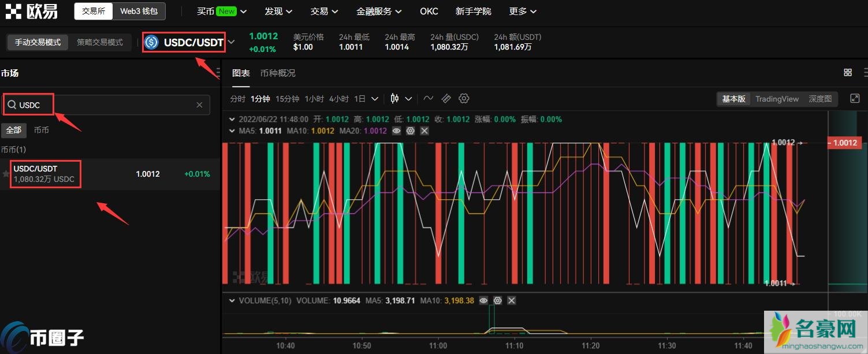Select the 币币 market filter tab
Image resolution: width=868 pixels, height=354 pixels.
(41, 130)
